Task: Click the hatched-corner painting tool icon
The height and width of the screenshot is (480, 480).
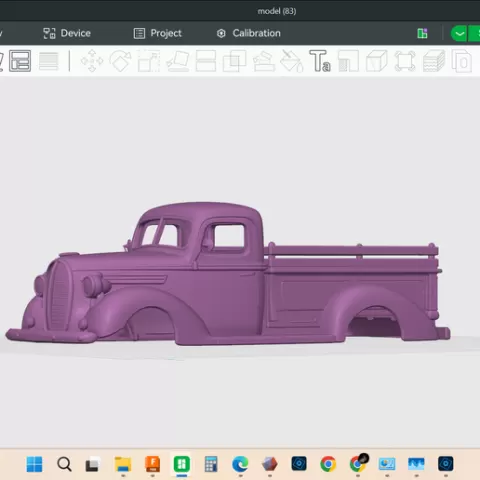Action: pyautogui.click(x=348, y=61)
